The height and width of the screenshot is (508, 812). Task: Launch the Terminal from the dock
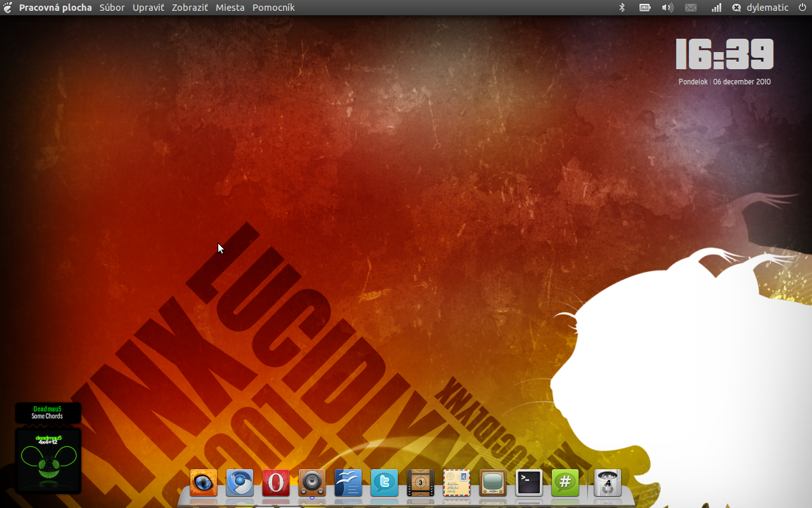529,483
